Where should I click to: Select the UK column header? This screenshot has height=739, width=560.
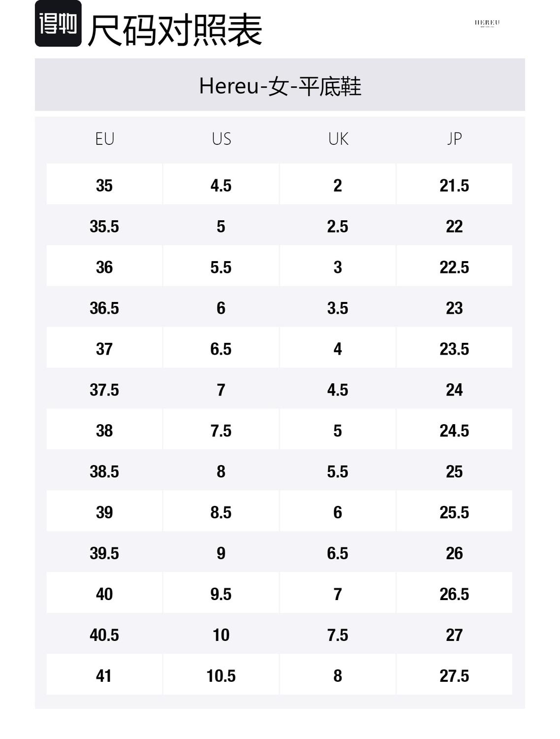(x=338, y=139)
